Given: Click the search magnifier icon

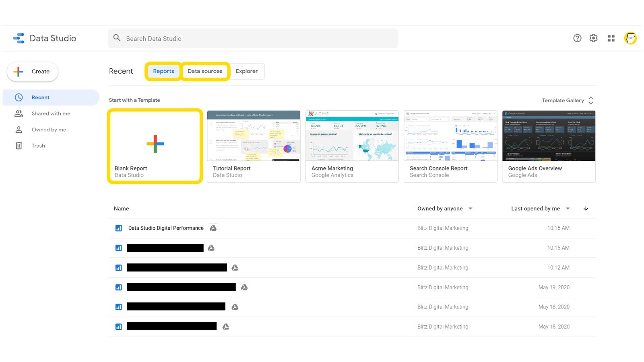Looking at the screenshot, I should coord(117,38).
